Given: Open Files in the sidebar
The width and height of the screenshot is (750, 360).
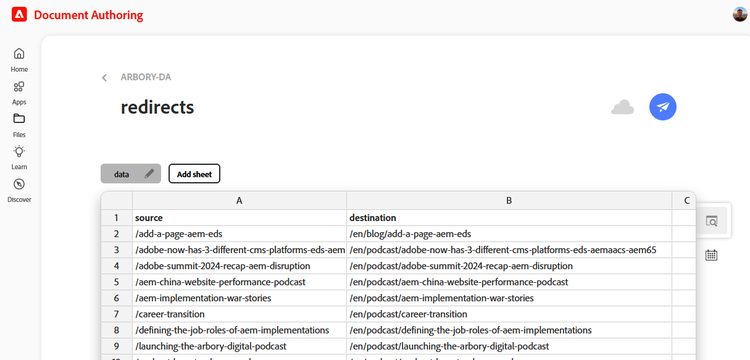Looking at the screenshot, I should tap(19, 125).
